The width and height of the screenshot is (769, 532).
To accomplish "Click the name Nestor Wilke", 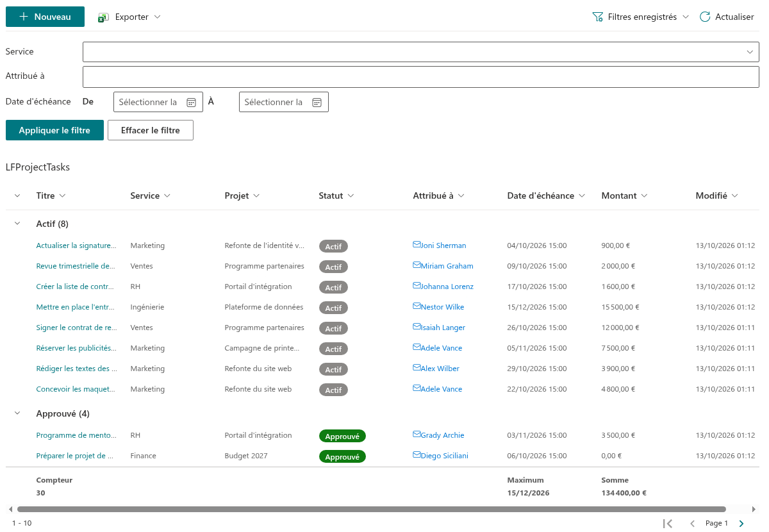I will pos(442,307).
